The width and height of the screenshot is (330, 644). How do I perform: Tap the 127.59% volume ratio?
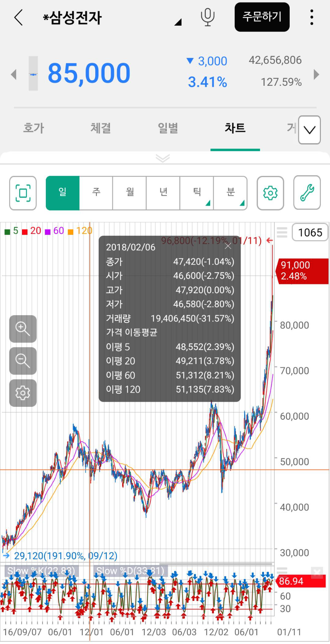point(281,82)
